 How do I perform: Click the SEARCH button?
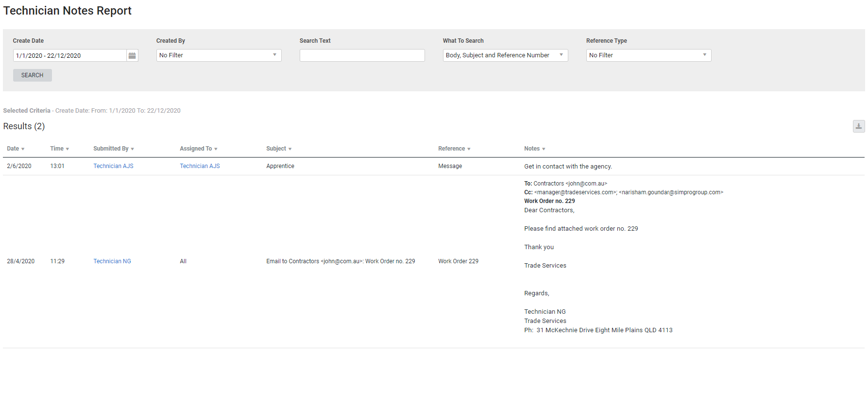(33, 75)
